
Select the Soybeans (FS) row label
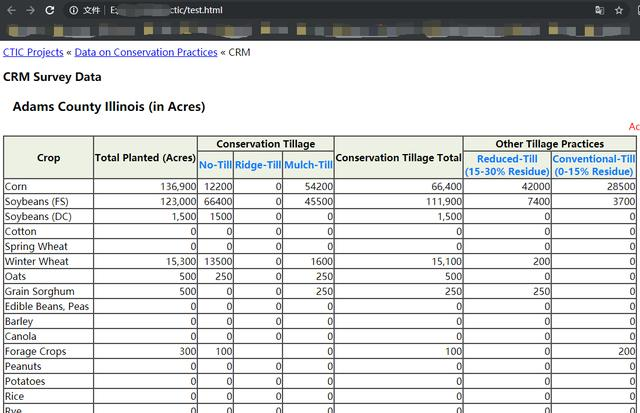pos(37,202)
